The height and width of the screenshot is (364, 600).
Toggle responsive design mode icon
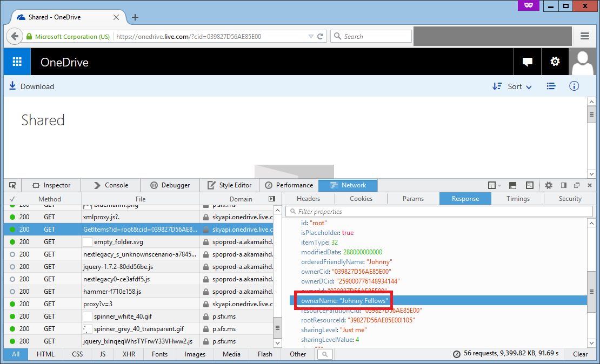pos(530,185)
